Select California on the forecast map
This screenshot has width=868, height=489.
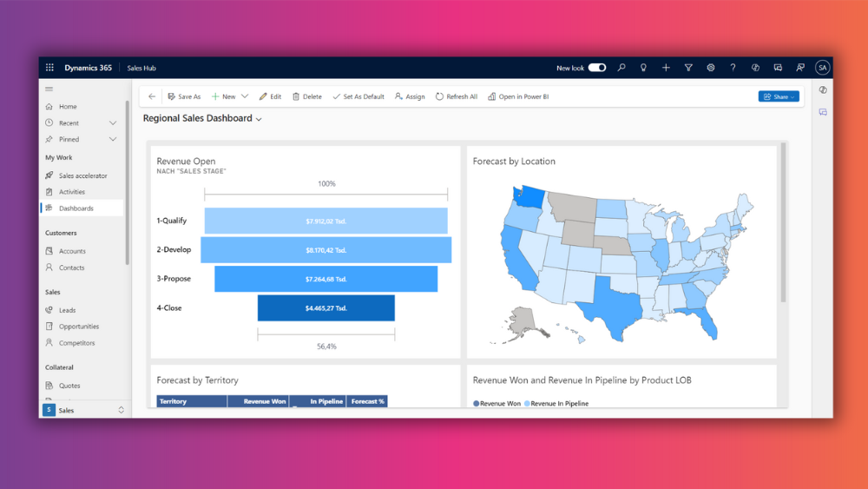pyautogui.click(x=516, y=259)
